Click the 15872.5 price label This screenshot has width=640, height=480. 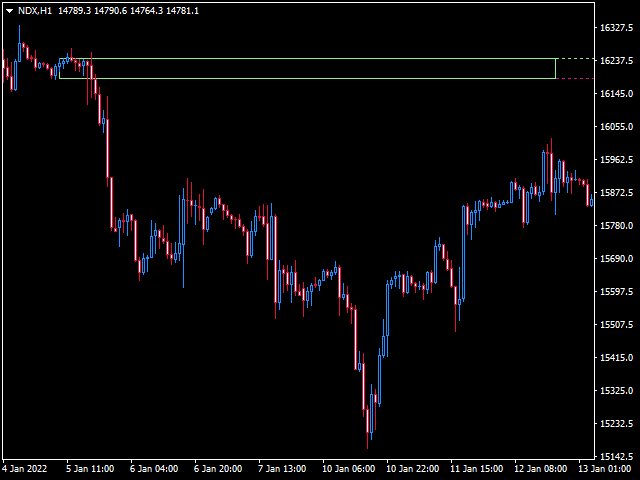pyautogui.click(x=616, y=192)
